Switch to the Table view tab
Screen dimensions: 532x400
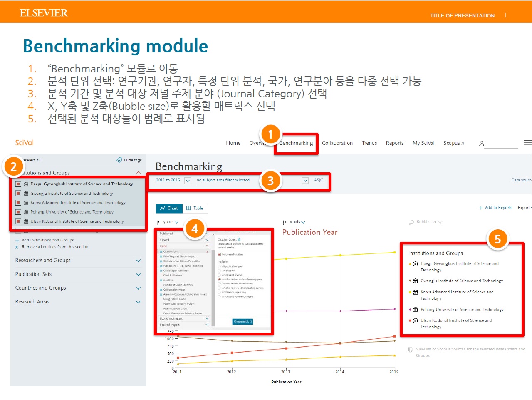click(x=195, y=208)
